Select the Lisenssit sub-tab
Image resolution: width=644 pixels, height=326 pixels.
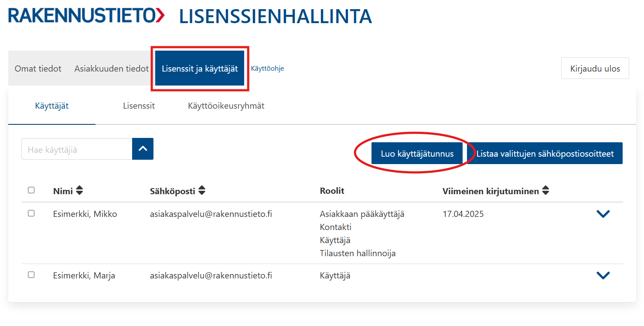139,106
